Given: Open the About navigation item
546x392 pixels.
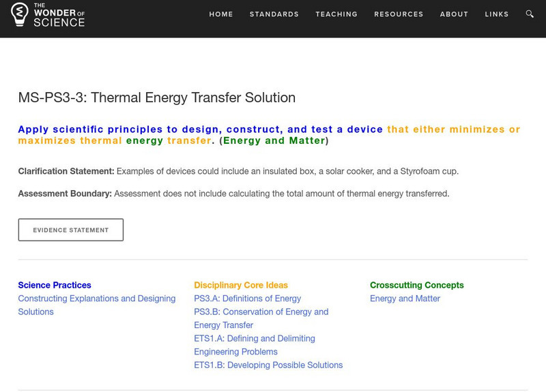Looking at the screenshot, I should pyautogui.click(x=454, y=14).
